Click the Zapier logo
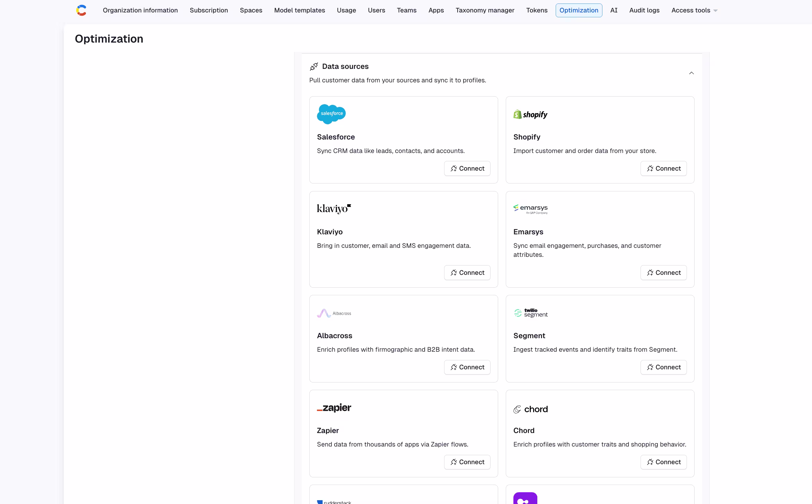This screenshot has width=812, height=504. click(x=334, y=408)
